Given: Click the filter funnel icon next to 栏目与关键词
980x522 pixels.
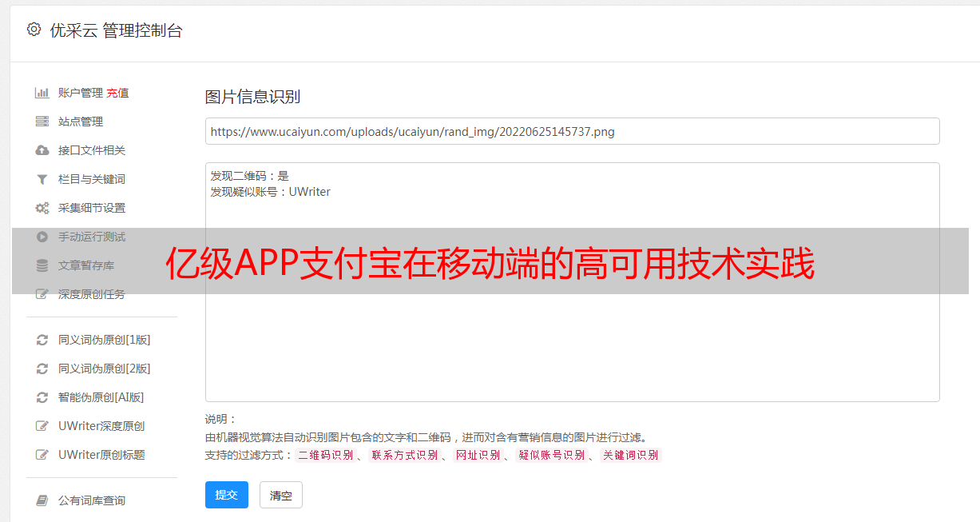Looking at the screenshot, I should click(42, 179).
